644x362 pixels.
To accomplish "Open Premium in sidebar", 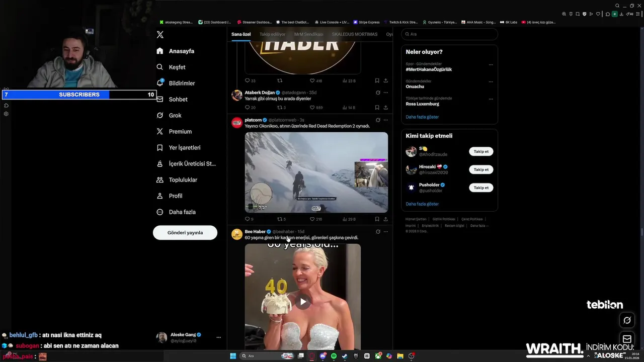I will [174, 131].
